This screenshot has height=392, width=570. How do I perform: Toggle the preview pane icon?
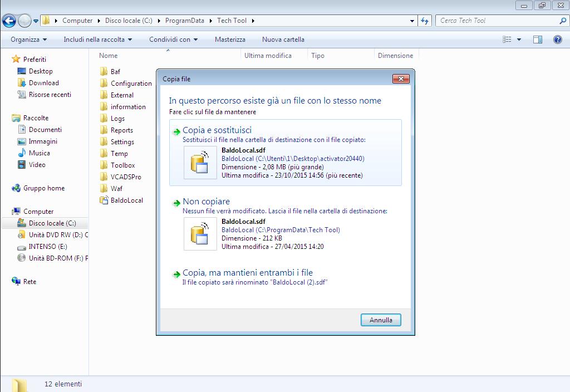click(538, 40)
